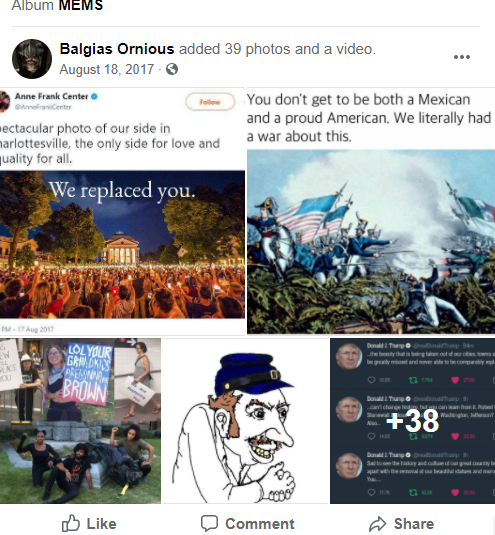
Task: Click the Comment button label
Action: coord(260,524)
